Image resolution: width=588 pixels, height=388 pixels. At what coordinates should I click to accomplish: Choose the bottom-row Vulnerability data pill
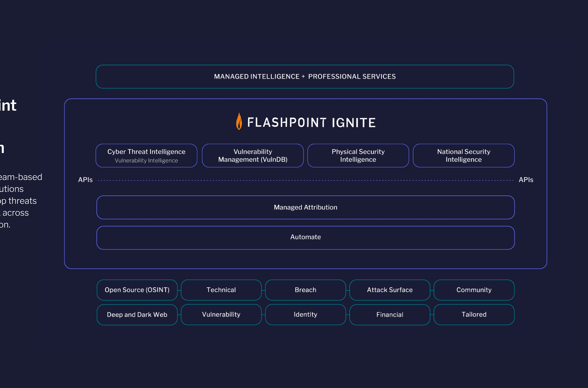tap(221, 314)
